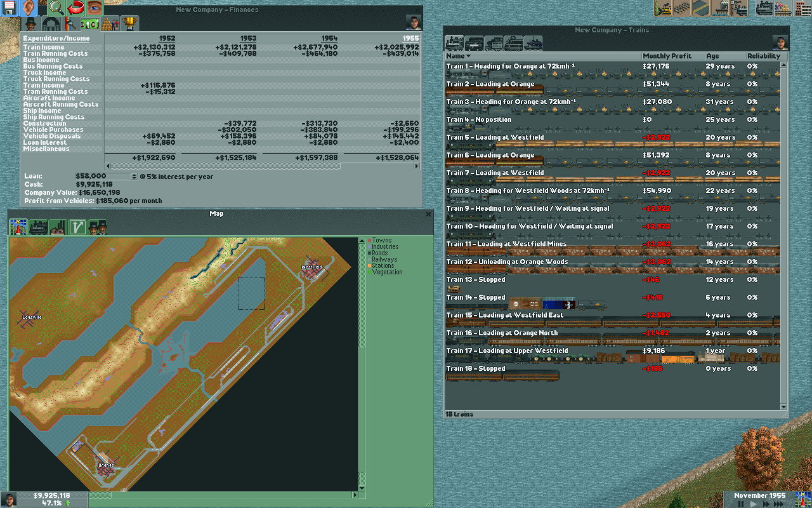Switch to the Trams tab

[514, 43]
